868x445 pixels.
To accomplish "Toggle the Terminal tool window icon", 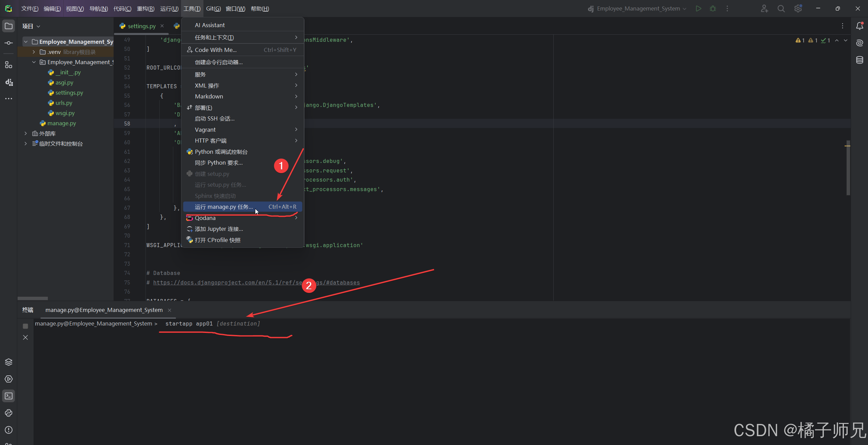I will coord(8,396).
